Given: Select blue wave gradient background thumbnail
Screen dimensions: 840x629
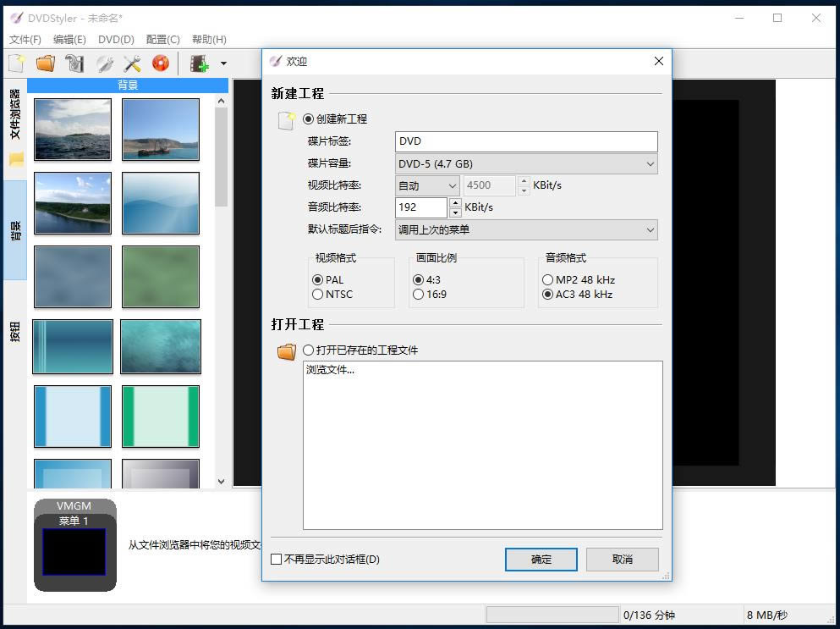Looking at the screenshot, I should (161, 203).
